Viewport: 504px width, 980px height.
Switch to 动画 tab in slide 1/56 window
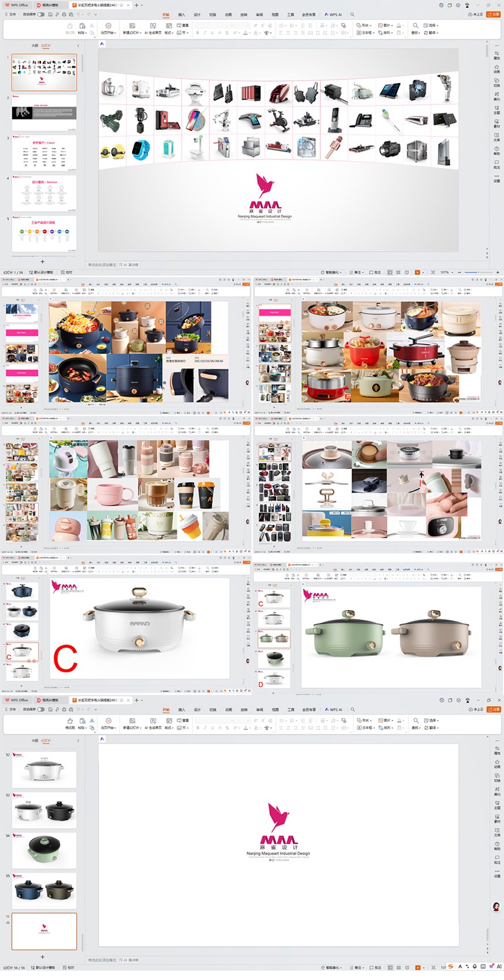[228, 15]
